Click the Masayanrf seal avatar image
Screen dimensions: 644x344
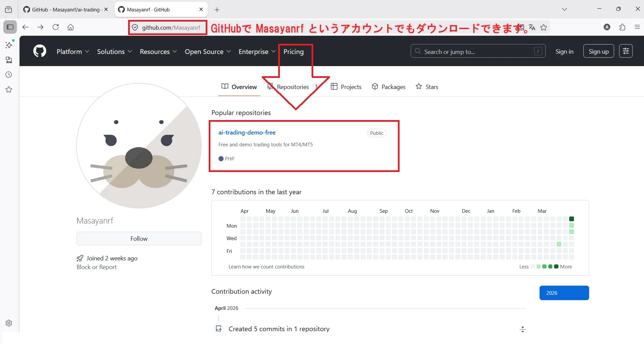tap(139, 146)
